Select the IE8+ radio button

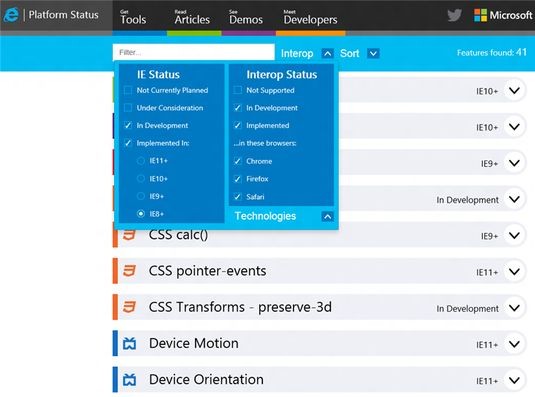(141, 214)
